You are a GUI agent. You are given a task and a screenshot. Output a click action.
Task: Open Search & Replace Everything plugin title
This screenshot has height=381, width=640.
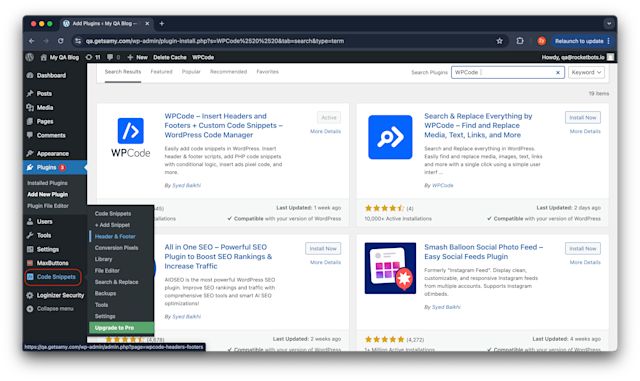click(478, 125)
